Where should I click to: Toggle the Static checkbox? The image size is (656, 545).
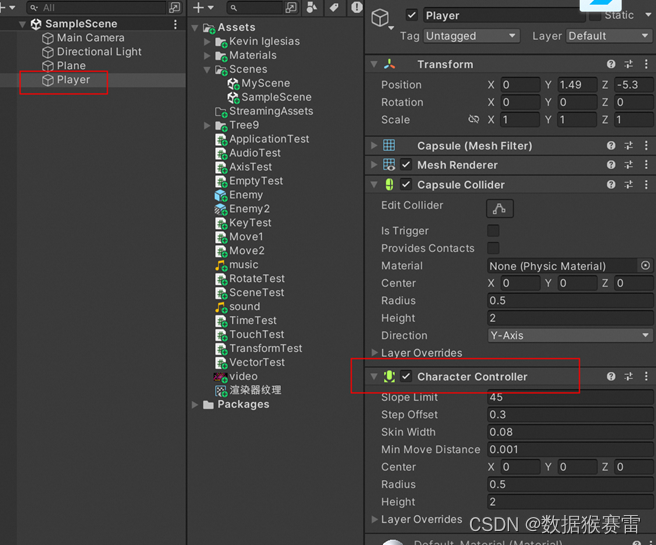[x=594, y=15]
